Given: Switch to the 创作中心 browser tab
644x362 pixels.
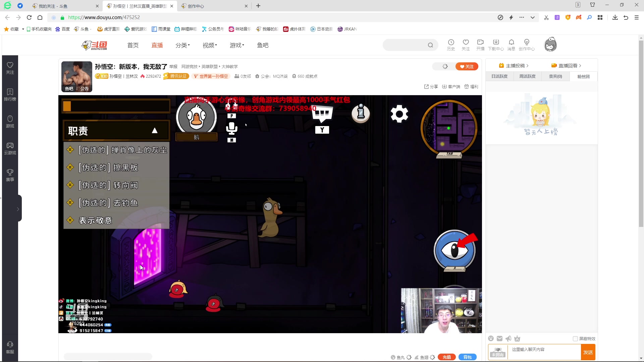Looking at the screenshot, I should coord(215,6).
